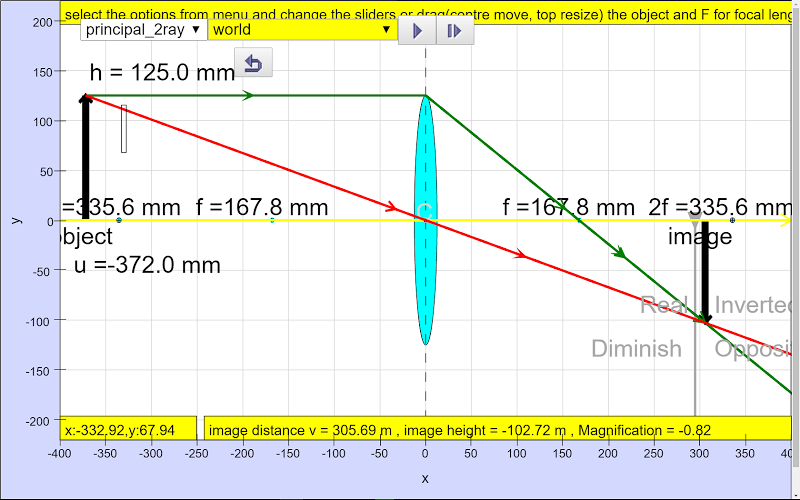Click the tip of the black object arrow

click(x=85, y=97)
